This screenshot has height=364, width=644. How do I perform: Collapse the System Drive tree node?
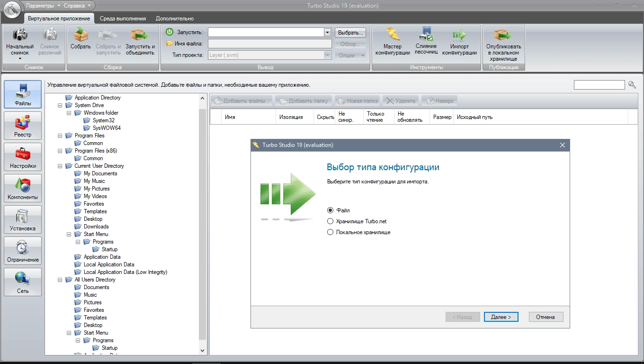click(60, 105)
